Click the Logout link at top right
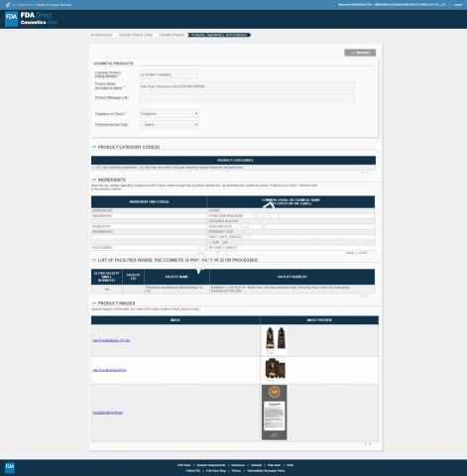 [x=458, y=5]
